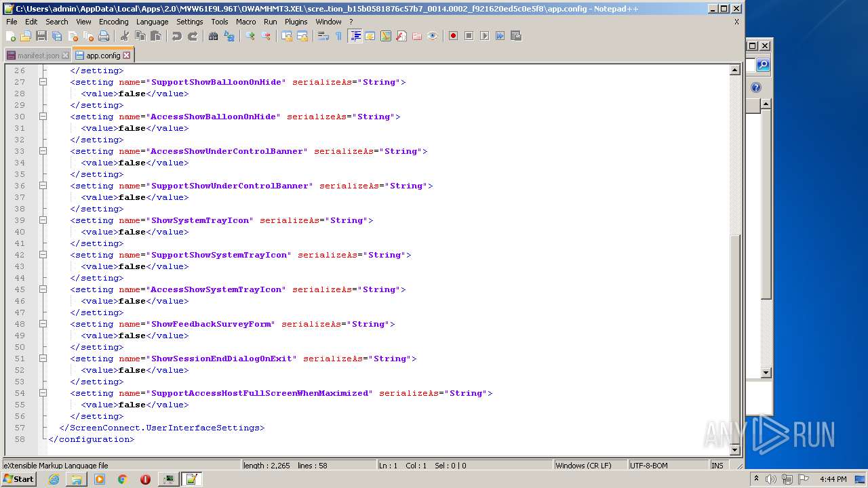Open the Search menu
The width and height of the screenshot is (868, 488).
pos(57,22)
